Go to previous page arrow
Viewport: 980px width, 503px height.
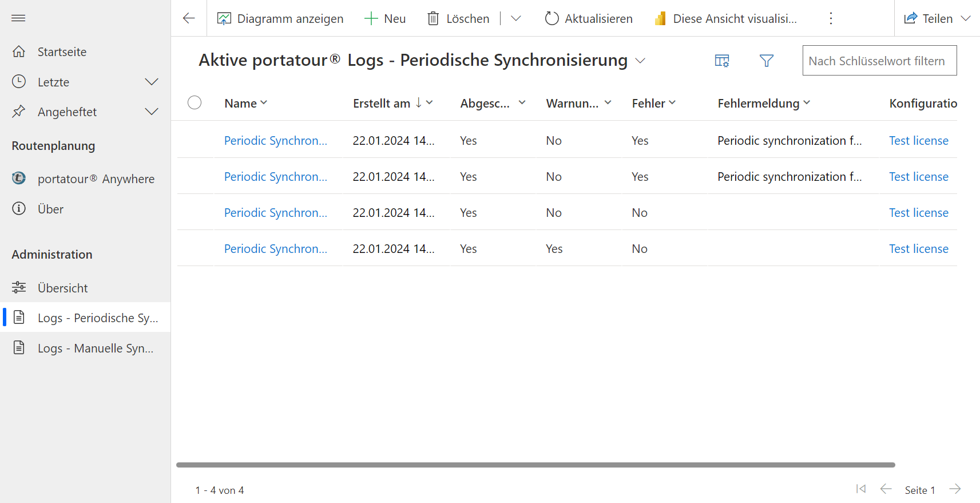pos(886,489)
